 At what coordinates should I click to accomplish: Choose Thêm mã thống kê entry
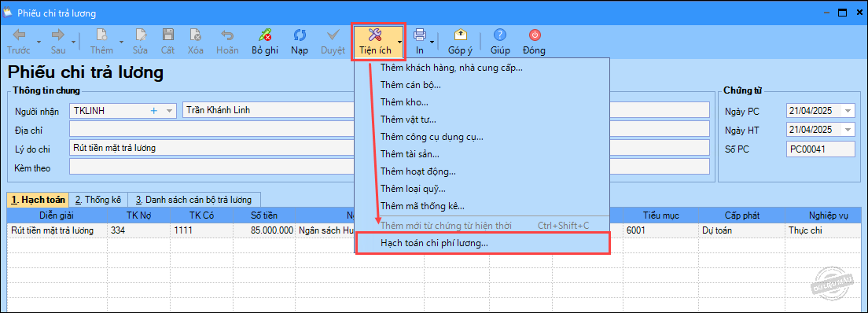(422, 205)
